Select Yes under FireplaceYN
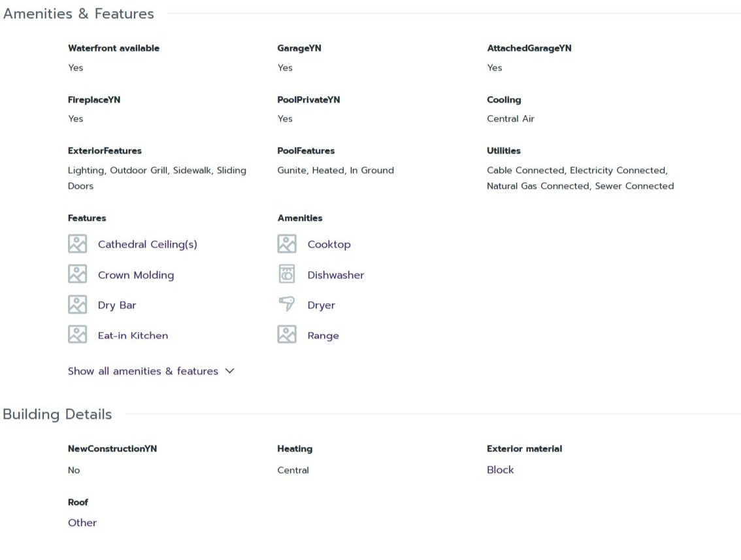This screenshot has width=741, height=560. tap(76, 119)
